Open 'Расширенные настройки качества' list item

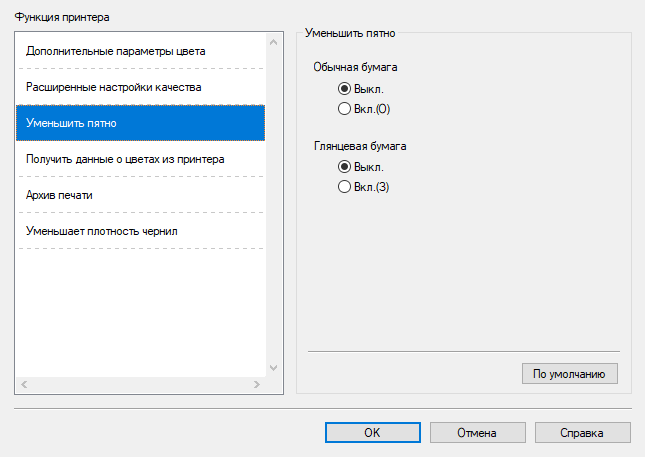pos(114,87)
